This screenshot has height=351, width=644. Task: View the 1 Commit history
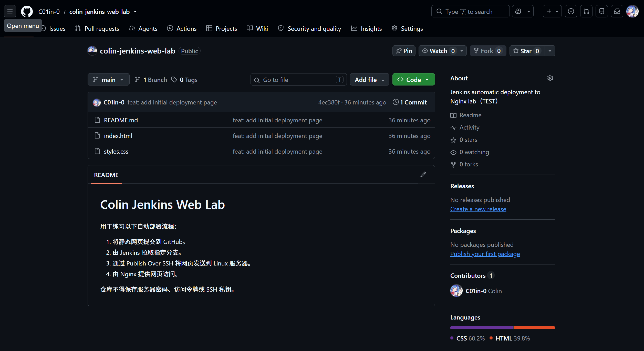tap(410, 102)
